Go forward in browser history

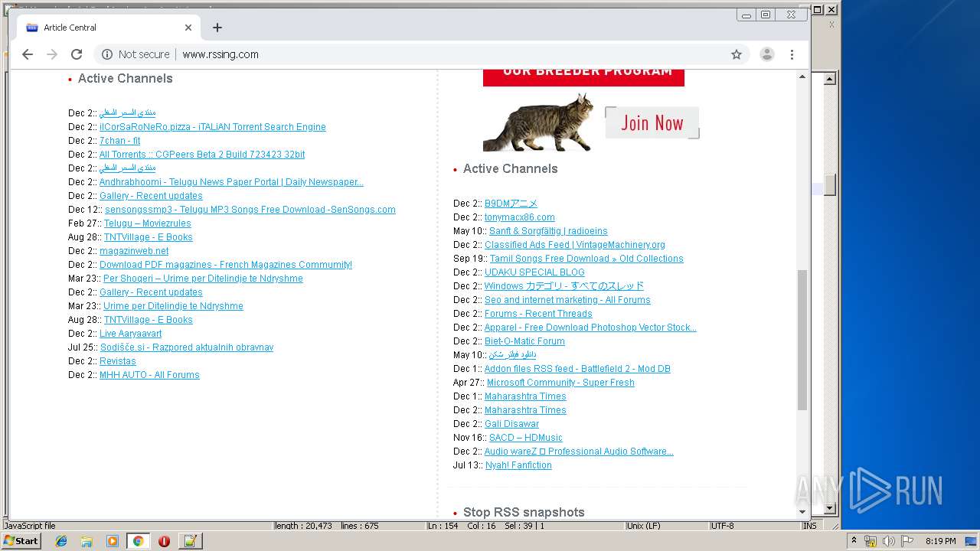coord(52,54)
